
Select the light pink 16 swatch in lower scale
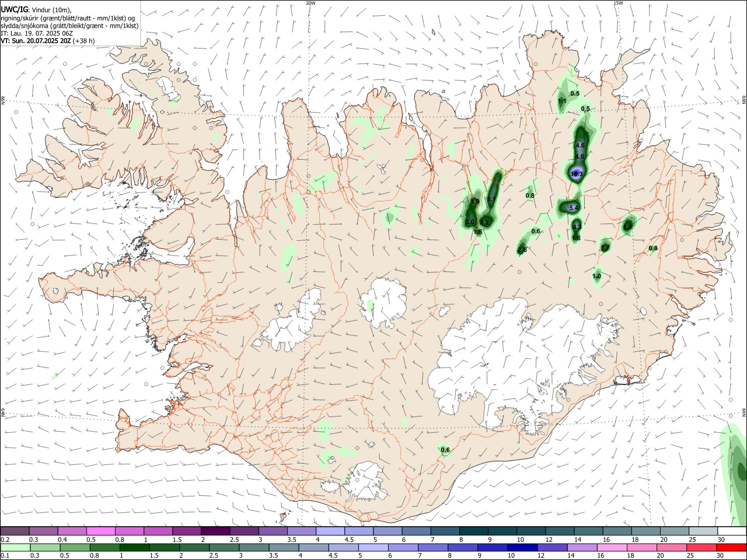pyautogui.click(x=612, y=548)
